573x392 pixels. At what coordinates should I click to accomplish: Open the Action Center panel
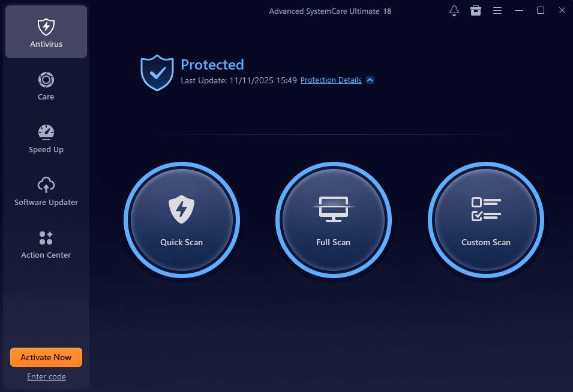pos(46,244)
